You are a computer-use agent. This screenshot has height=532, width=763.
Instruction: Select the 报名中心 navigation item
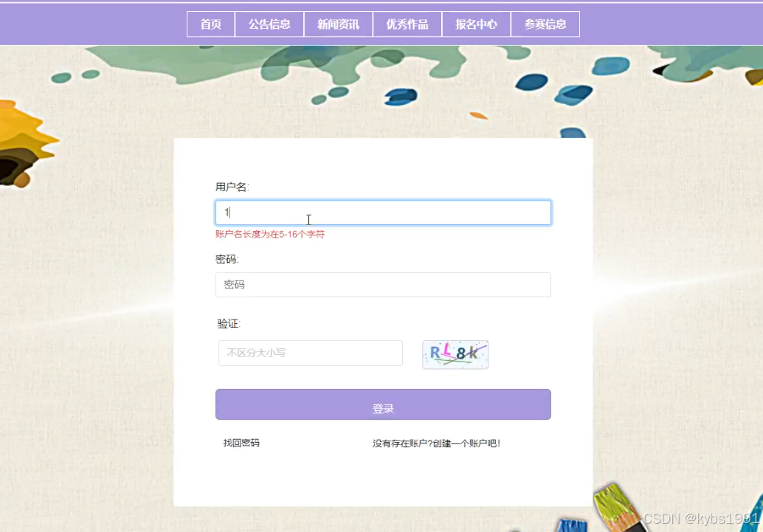click(477, 24)
